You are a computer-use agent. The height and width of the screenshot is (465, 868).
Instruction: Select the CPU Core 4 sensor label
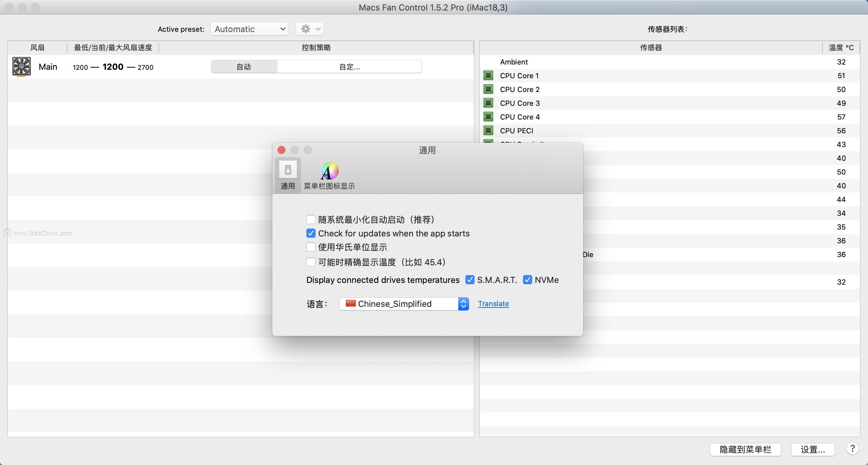pos(519,117)
